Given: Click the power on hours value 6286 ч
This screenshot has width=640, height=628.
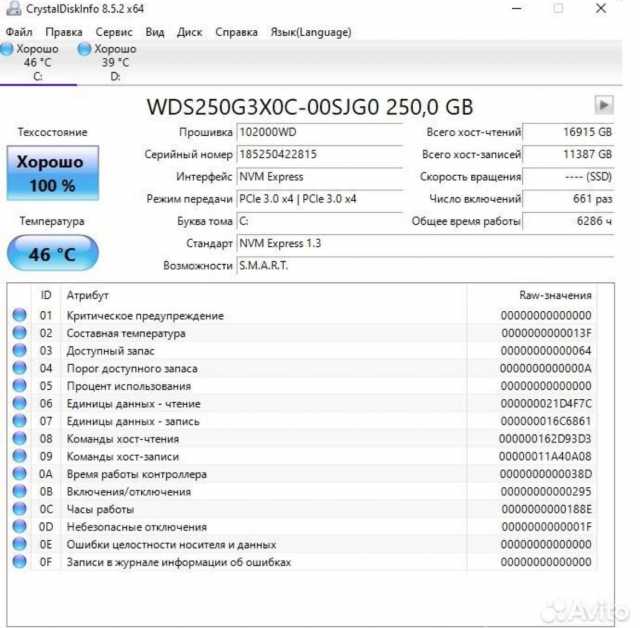Looking at the screenshot, I should (569, 221).
